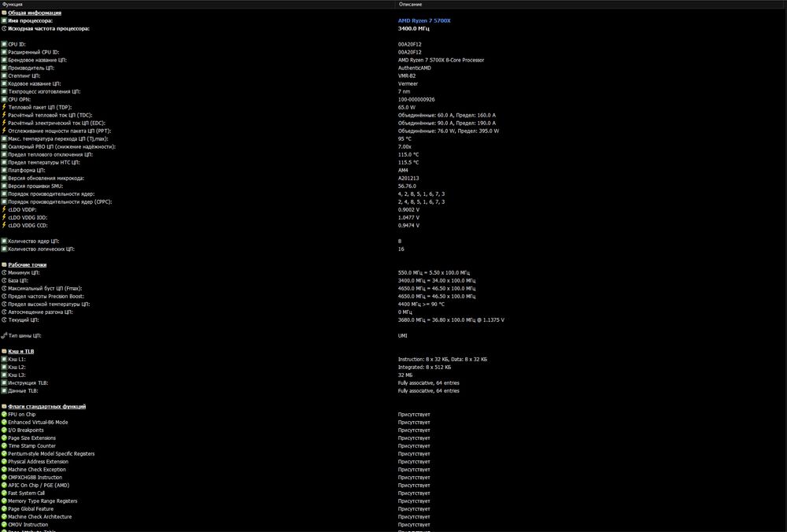
Task: Click the Integrated: 8 x 512 КБ value
Action: coord(425,368)
